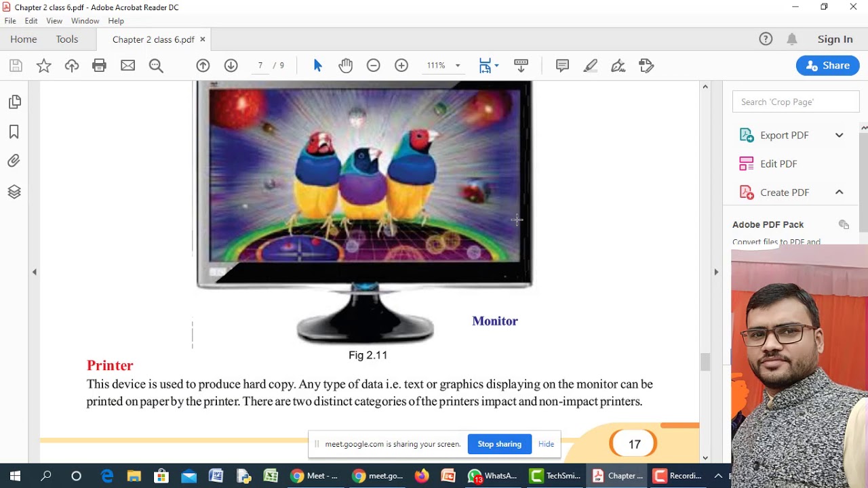
Task: Go to previous page arrow
Action: click(x=203, y=66)
